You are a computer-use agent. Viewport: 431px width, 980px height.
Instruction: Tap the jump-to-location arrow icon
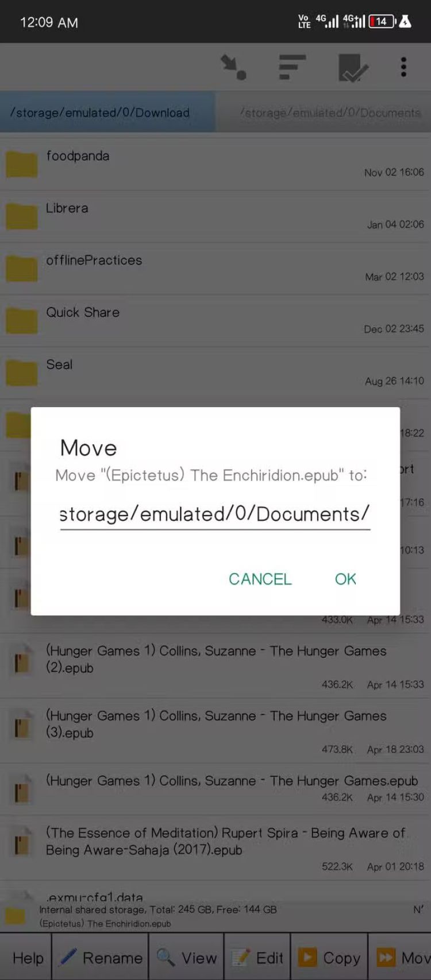pyautogui.click(x=233, y=67)
